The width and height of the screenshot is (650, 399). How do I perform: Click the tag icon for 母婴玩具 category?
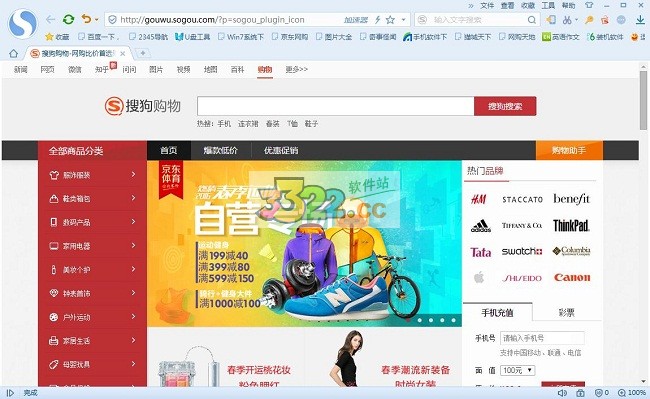pos(54,364)
